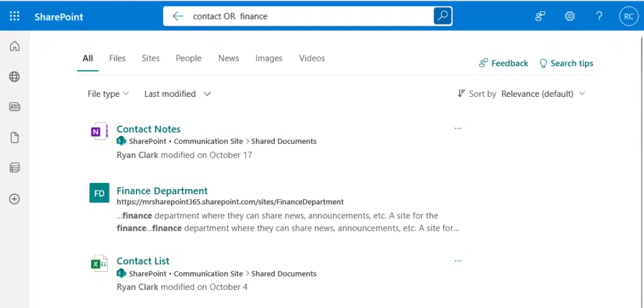Viewport: 644px width, 308px height.
Task: Open the app launcher waffle icon
Action: (14, 16)
